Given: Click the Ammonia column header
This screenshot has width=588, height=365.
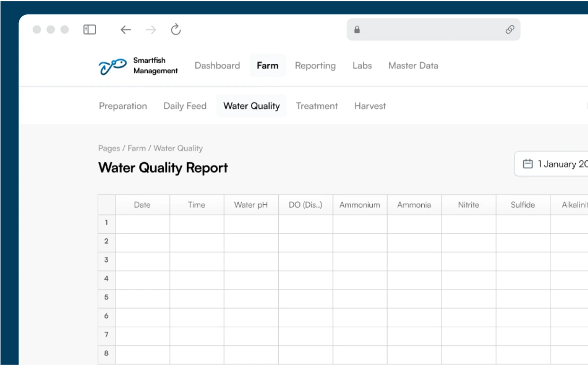Looking at the screenshot, I should (414, 205).
